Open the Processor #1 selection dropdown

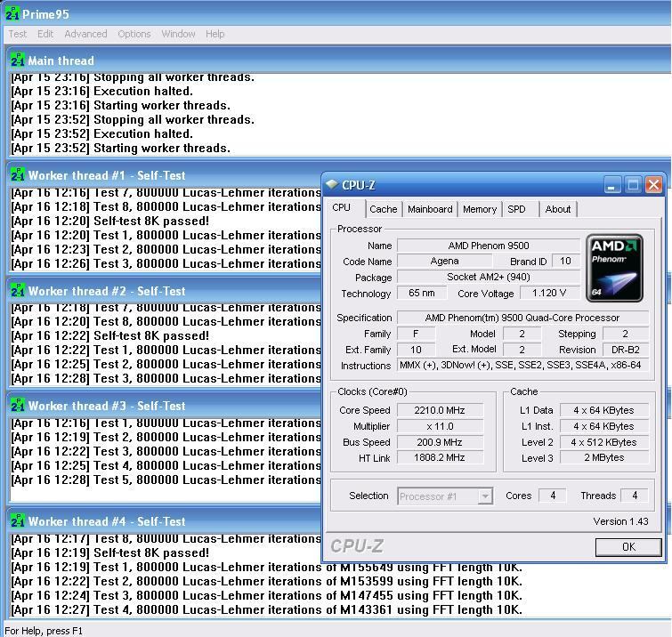pyautogui.click(x=485, y=496)
